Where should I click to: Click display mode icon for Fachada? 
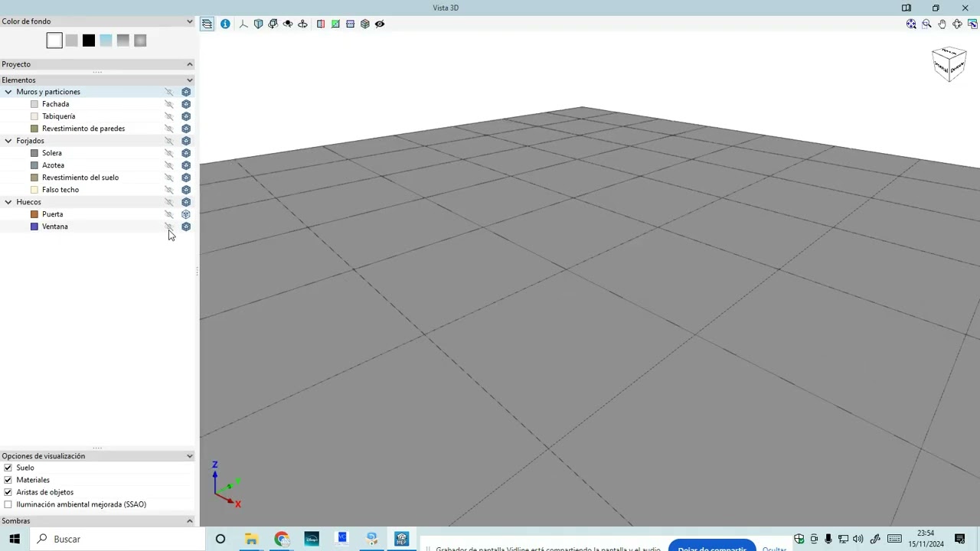pyautogui.click(x=186, y=104)
